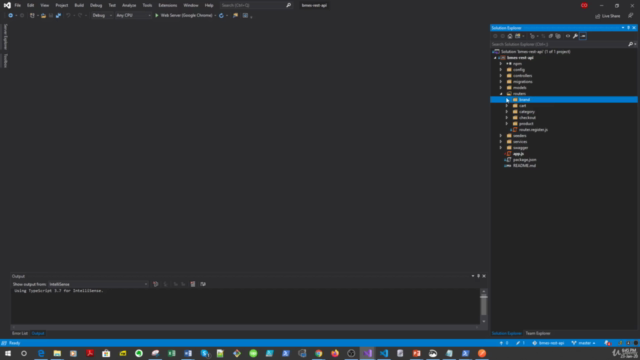Open File Explorer from the taskbar
Image resolution: width=640 pixels, height=360 pixels.
tap(57, 353)
